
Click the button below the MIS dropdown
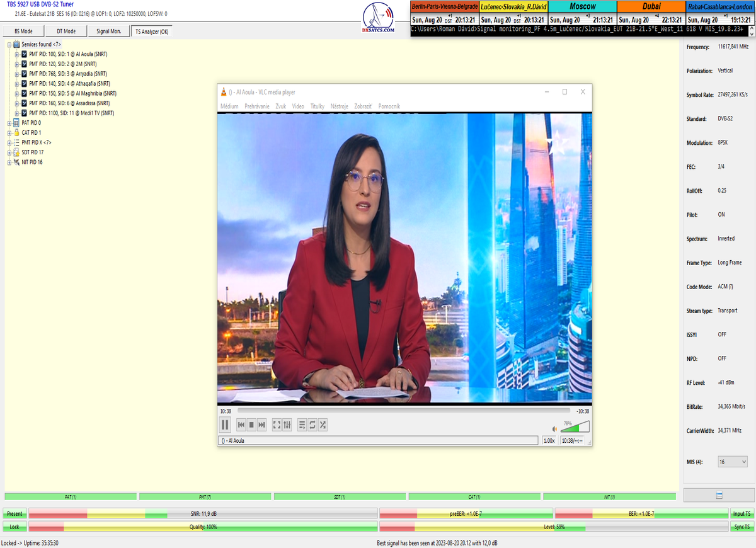point(719,495)
